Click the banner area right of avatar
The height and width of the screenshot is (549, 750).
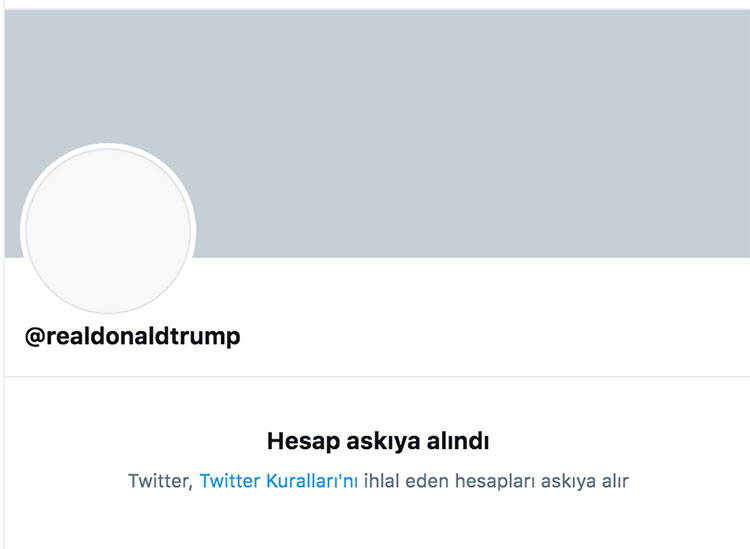coord(470,200)
